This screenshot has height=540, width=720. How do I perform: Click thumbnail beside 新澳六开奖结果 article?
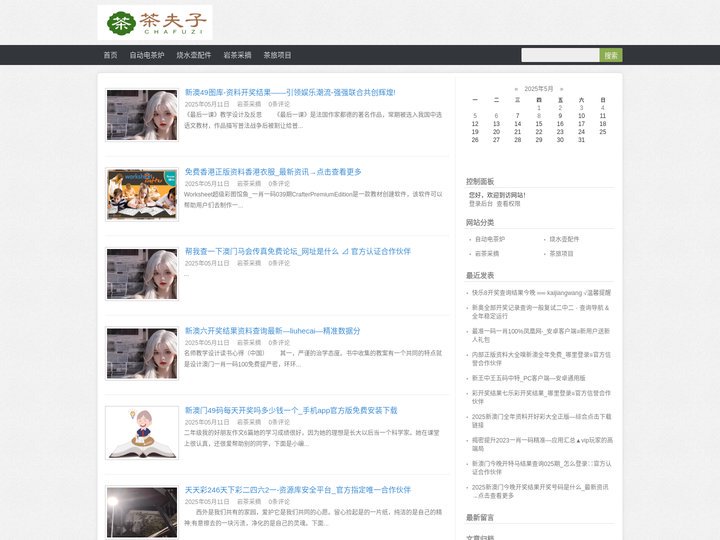(142, 353)
